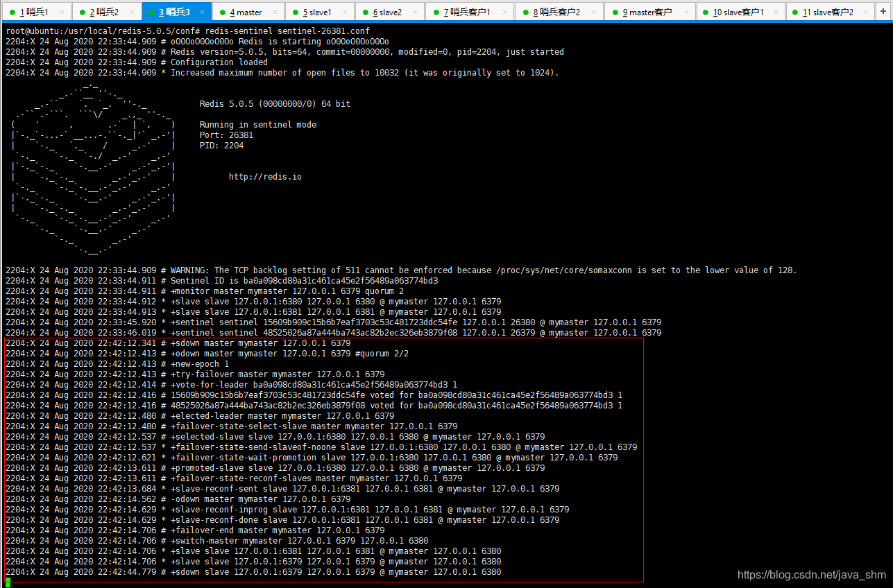Close the 哨兵2 tab
Viewport: 893px width, 588px height.
pyautogui.click(x=132, y=12)
